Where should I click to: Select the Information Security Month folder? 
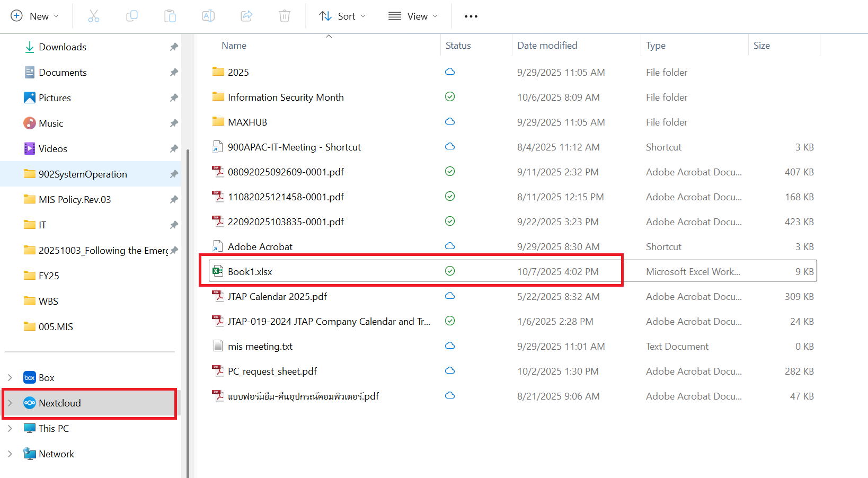286,98
